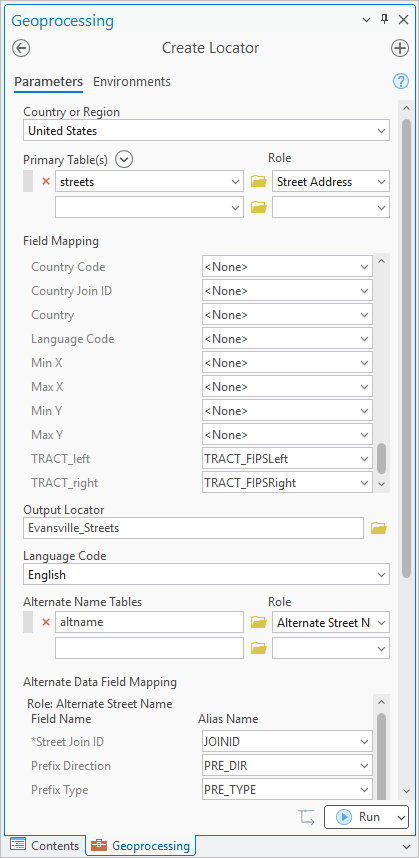
Task: Toggle auto-hide pin on Geoprocessing pane
Action: click(x=385, y=20)
